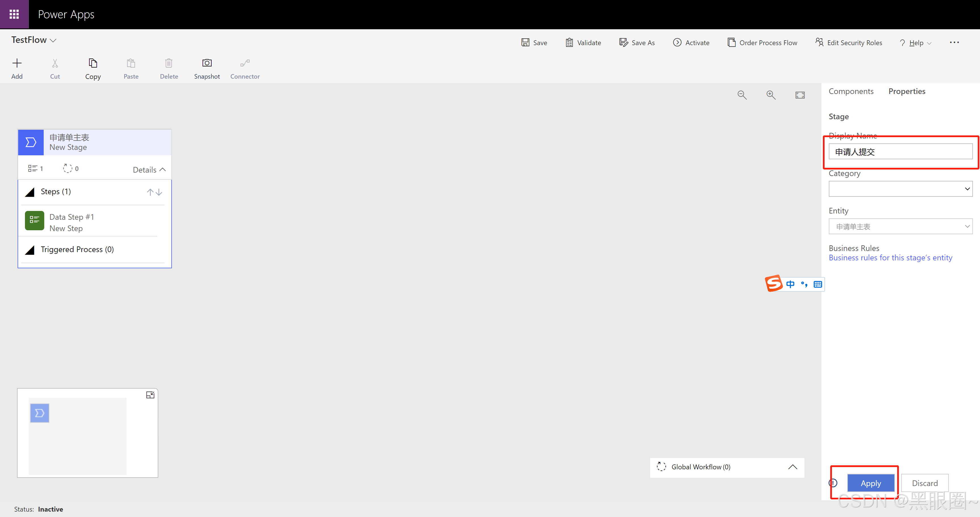Collapse the Steps (1) section
Viewport: 980px width, 517px height.
tap(30, 192)
